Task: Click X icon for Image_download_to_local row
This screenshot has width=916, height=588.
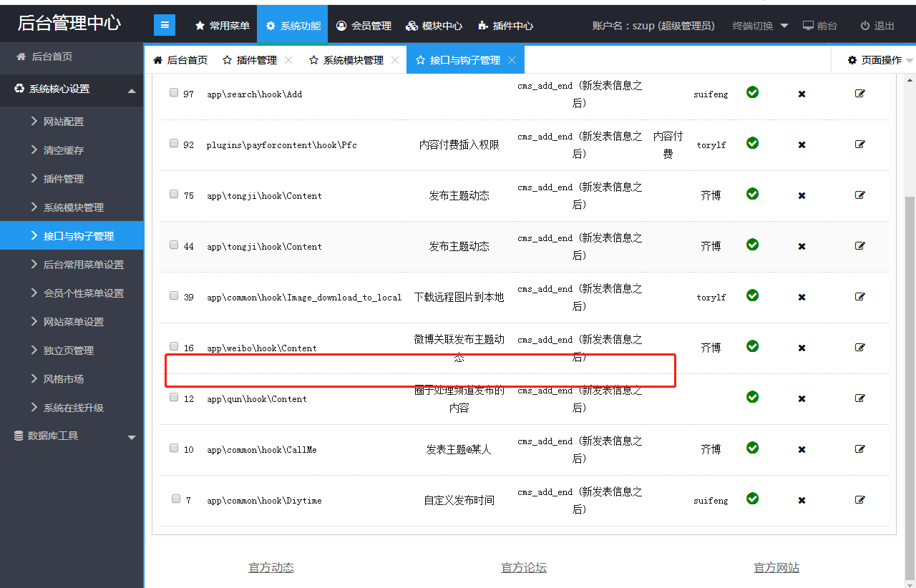Action: click(801, 297)
